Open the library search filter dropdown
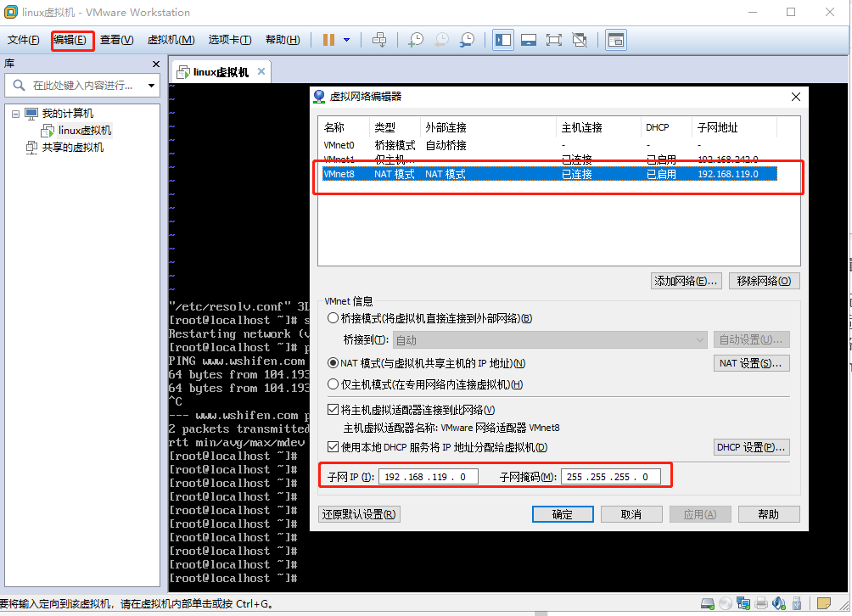Image resolution: width=852 pixels, height=616 pixels. tap(151, 86)
